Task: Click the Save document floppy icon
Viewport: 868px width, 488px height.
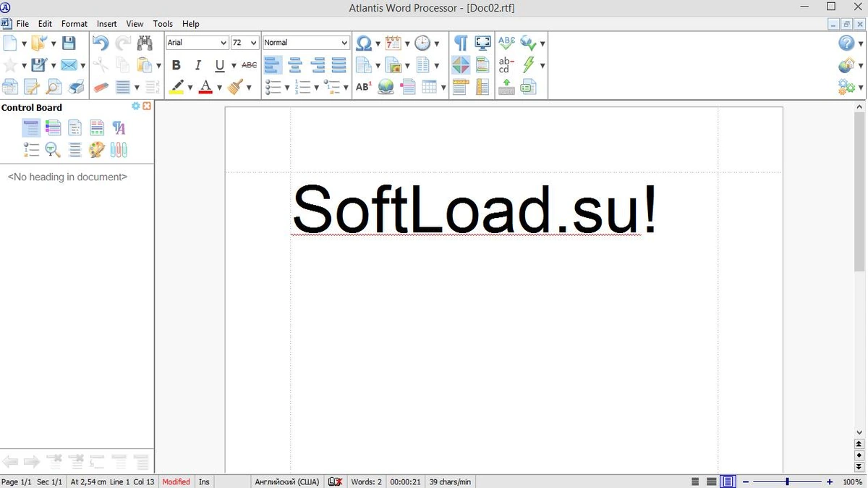Action: (x=69, y=43)
